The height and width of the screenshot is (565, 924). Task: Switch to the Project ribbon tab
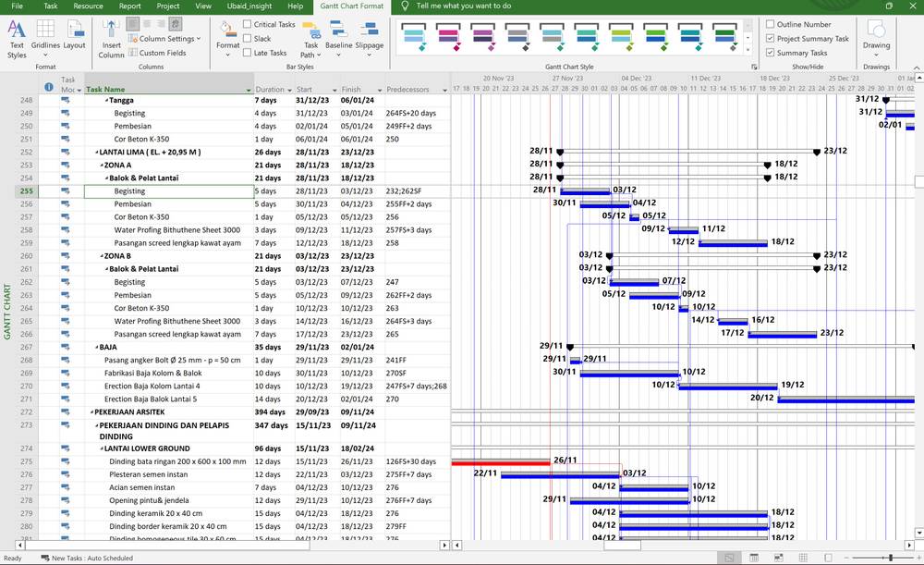(167, 6)
